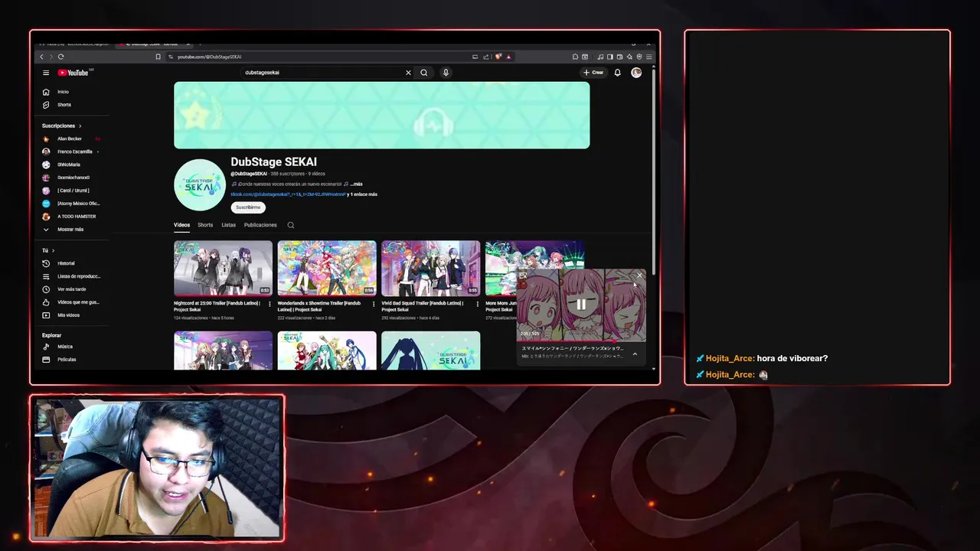Go back with the browser back arrow
Screen dimensions: 980x551
point(42,57)
